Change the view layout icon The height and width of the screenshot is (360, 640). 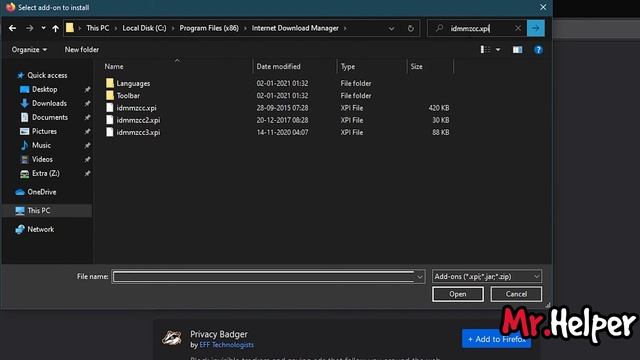(485, 50)
